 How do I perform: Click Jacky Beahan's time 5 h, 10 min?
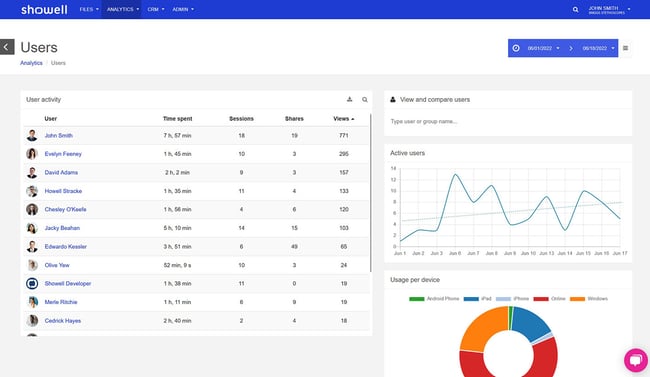click(x=177, y=228)
